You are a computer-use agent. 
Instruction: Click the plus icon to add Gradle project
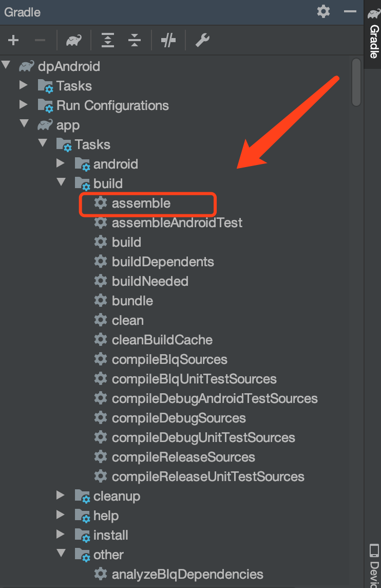tap(13, 40)
